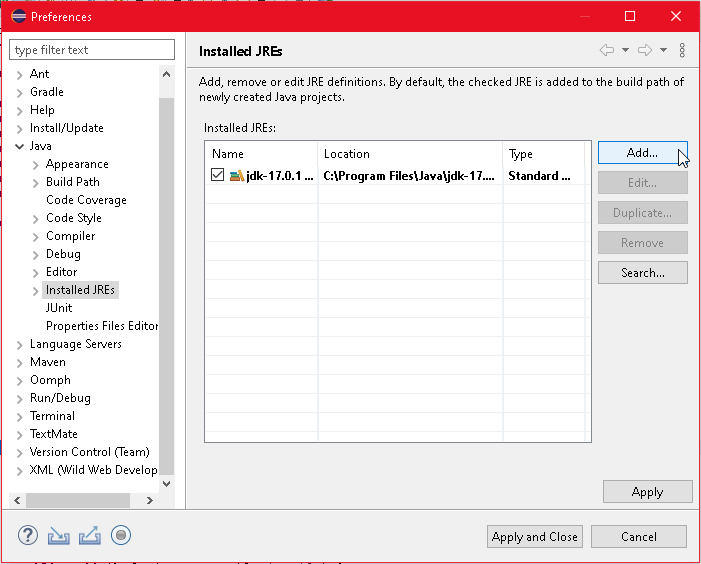Click the tree horizontal scroll-right arrow
Screen dimensions: 701x564
[150, 500]
